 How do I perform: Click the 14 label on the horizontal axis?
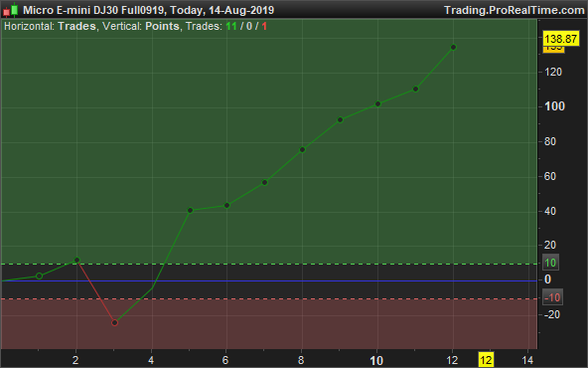pos(527,360)
